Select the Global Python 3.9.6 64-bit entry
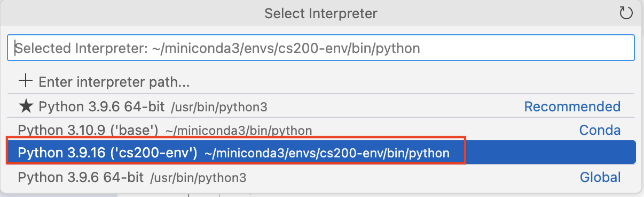The height and width of the screenshot is (197, 644). (321, 177)
